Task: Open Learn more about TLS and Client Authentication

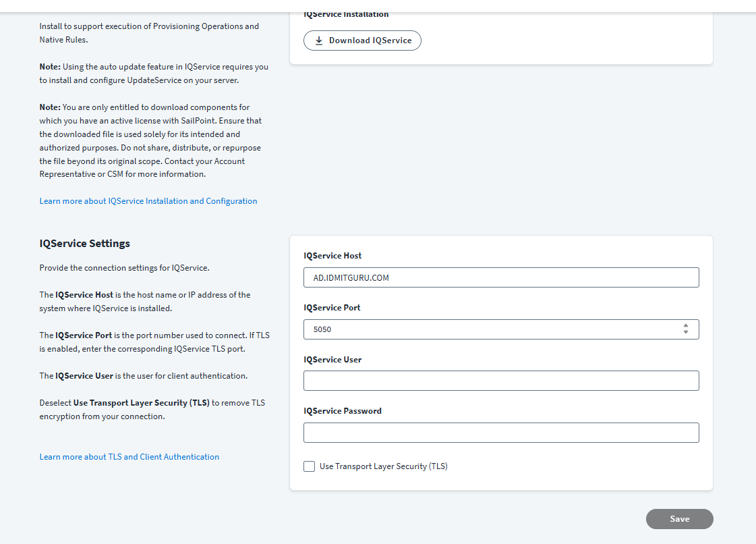Action: click(129, 457)
